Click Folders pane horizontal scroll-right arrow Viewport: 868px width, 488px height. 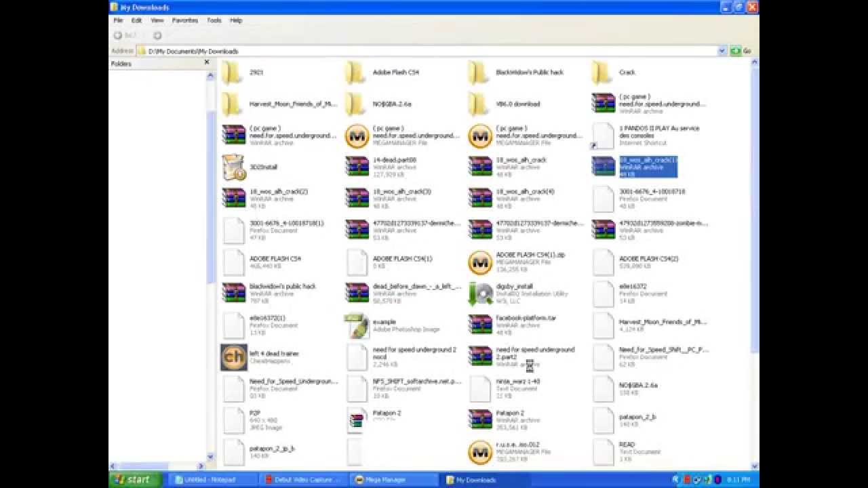click(x=201, y=466)
